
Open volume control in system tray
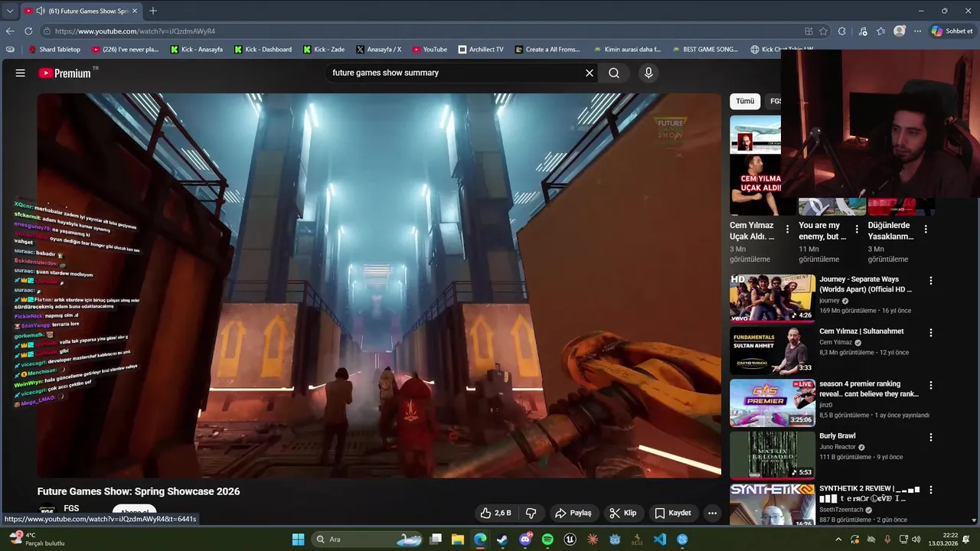pos(916,540)
